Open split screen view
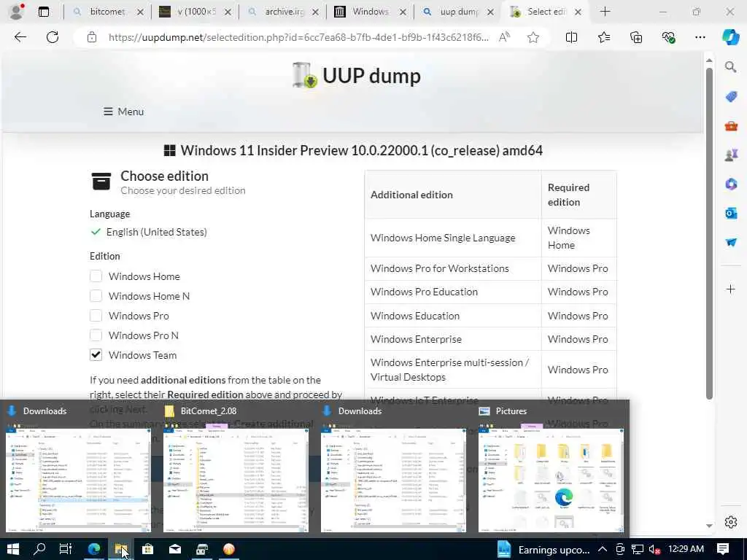This screenshot has height=560, width=747. 571,37
